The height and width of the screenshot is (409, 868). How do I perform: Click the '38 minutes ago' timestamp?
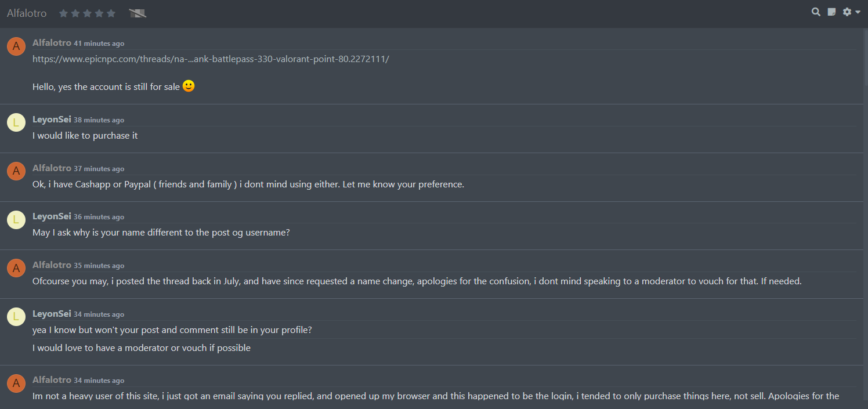(x=99, y=120)
